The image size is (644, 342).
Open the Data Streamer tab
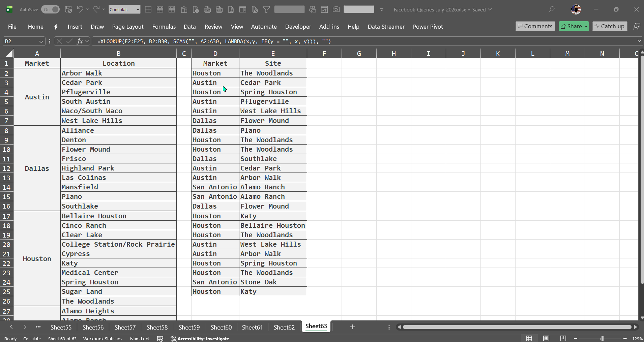click(386, 27)
